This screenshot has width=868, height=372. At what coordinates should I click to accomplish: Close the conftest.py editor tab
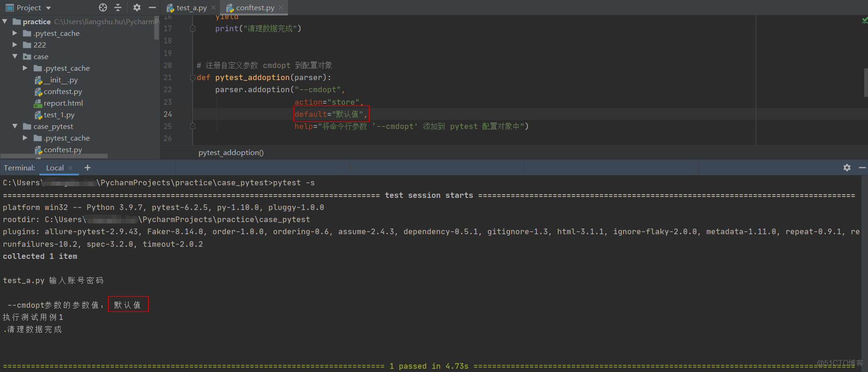click(281, 7)
